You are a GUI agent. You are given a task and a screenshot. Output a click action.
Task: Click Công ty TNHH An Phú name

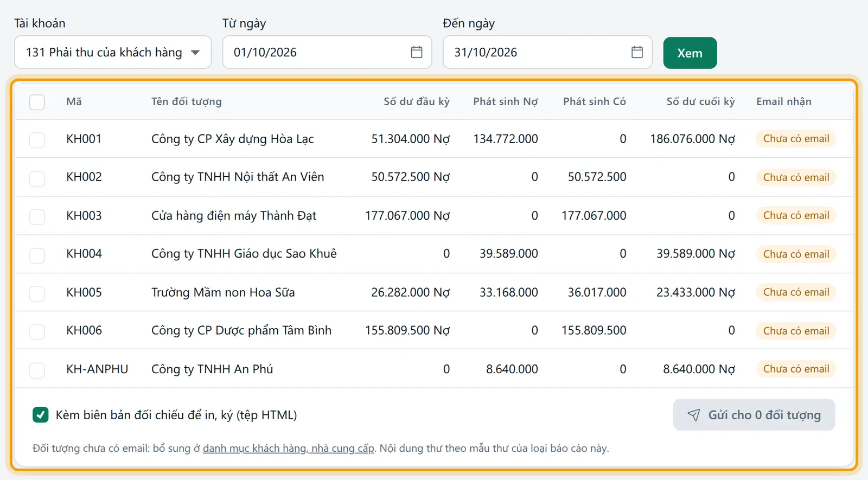[212, 369]
